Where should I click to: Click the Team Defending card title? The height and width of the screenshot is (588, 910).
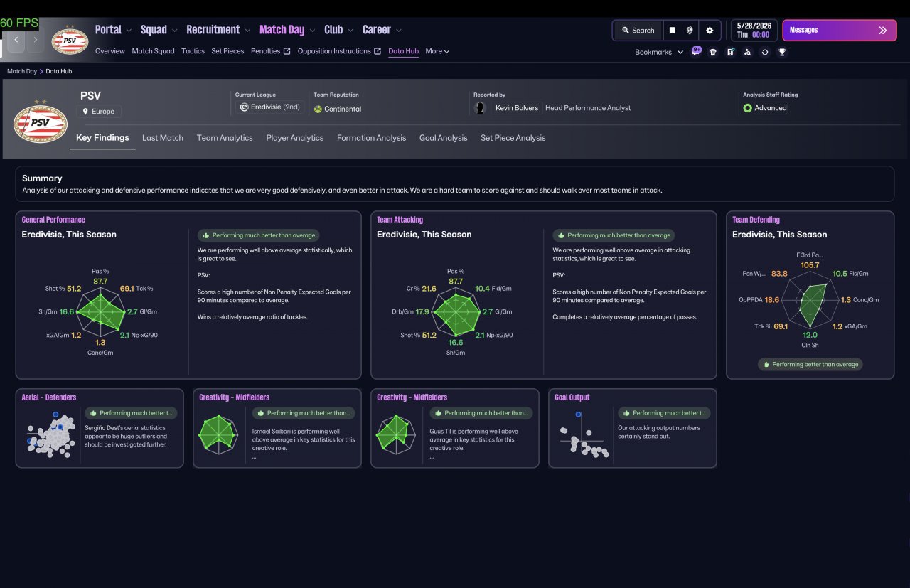pos(756,220)
